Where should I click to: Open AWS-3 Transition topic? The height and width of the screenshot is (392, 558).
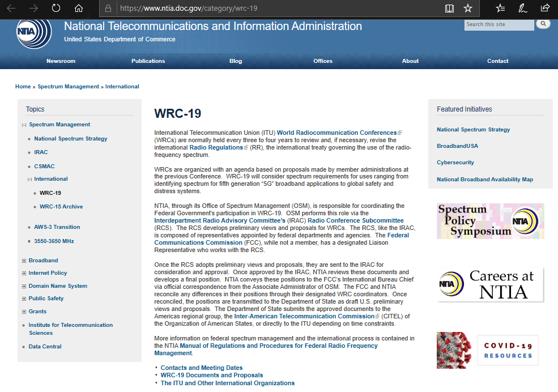point(57,227)
